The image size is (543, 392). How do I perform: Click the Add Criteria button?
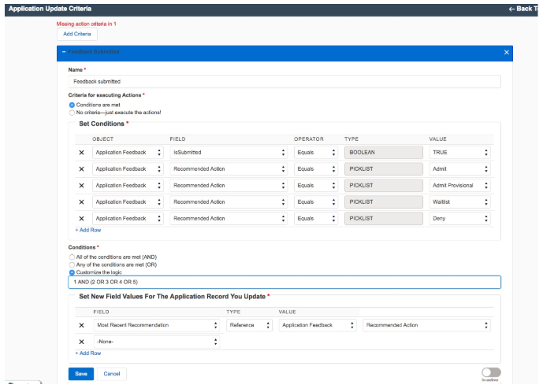[76, 34]
